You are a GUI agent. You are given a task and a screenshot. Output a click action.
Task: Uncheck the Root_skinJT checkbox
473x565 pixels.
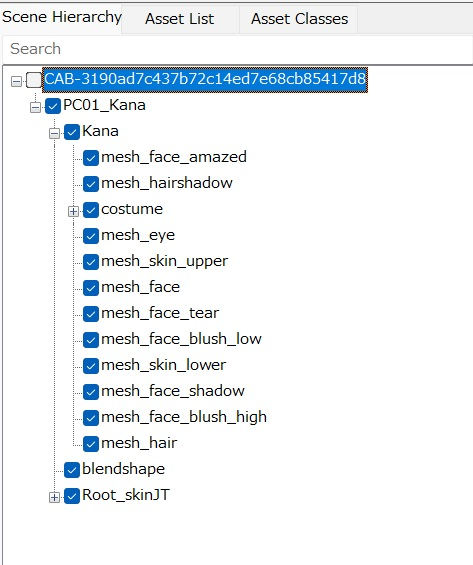(x=72, y=496)
